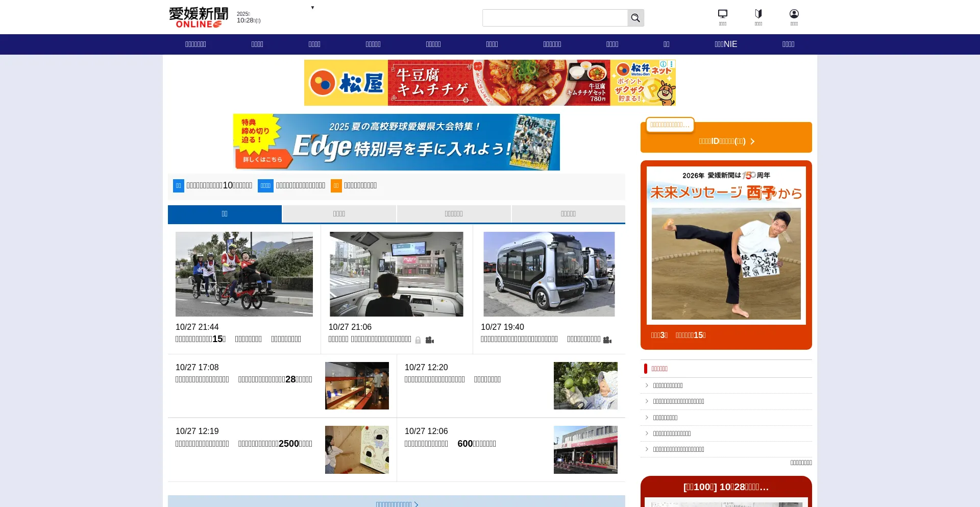
Task: Click the chevron in the bottom light-blue bar
Action: (x=416, y=504)
